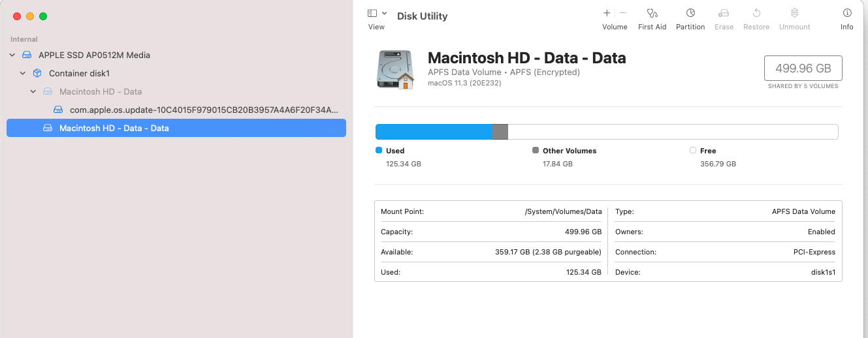Click the blue Used legend swatch
The image size is (868, 338).
(x=379, y=150)
